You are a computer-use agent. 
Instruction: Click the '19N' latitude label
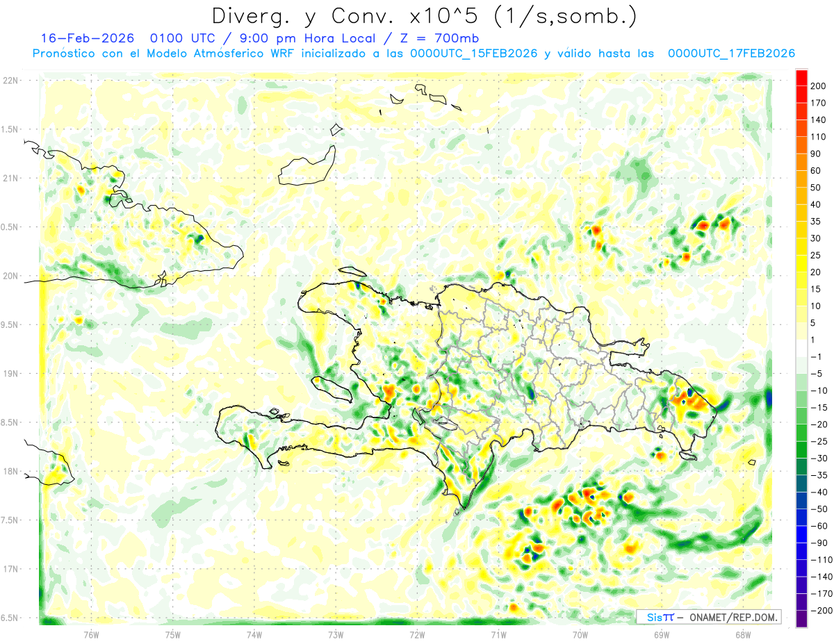(x=10, y=374)
